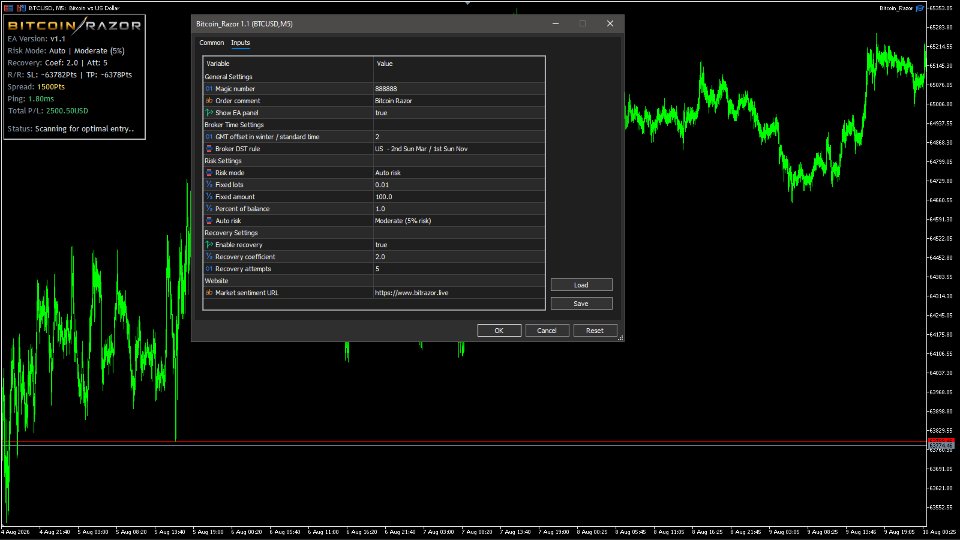
Task: Close the Bitcoin_Razor dialog
Action: [x=610, y=23]
